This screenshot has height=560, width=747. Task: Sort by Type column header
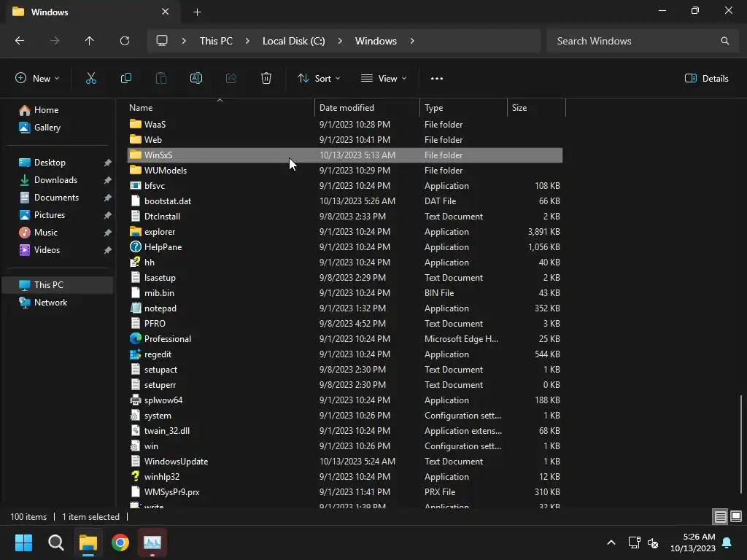(x=463, y=108)
